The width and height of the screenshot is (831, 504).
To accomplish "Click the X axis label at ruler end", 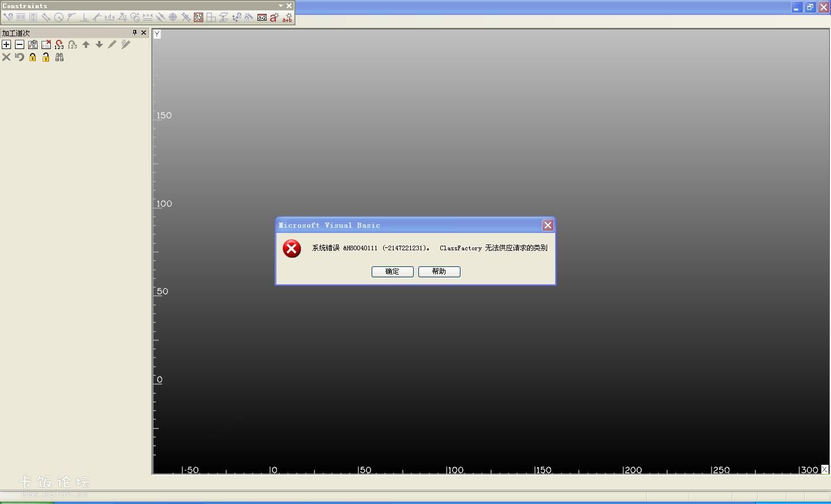I will [825, 469].
